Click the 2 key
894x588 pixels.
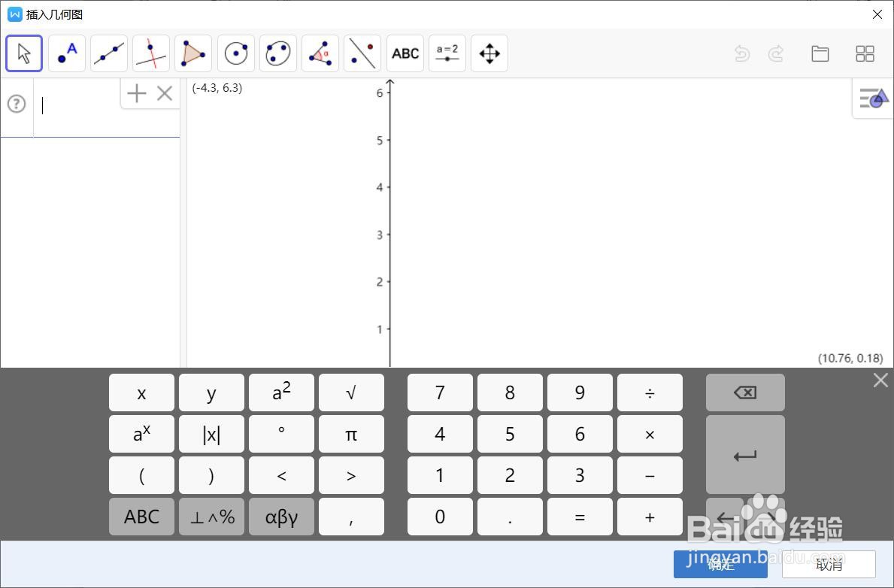click(x=511, y=475)
